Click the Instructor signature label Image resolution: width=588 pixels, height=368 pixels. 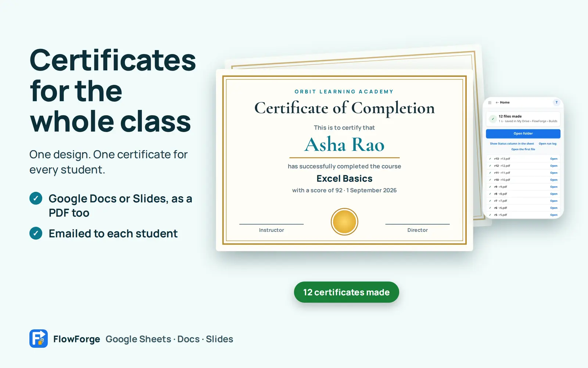271,230
